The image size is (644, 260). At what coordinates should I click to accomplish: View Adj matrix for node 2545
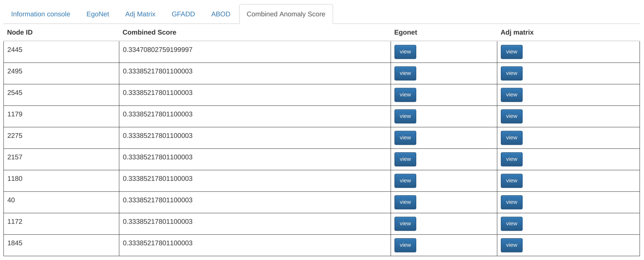511,95
